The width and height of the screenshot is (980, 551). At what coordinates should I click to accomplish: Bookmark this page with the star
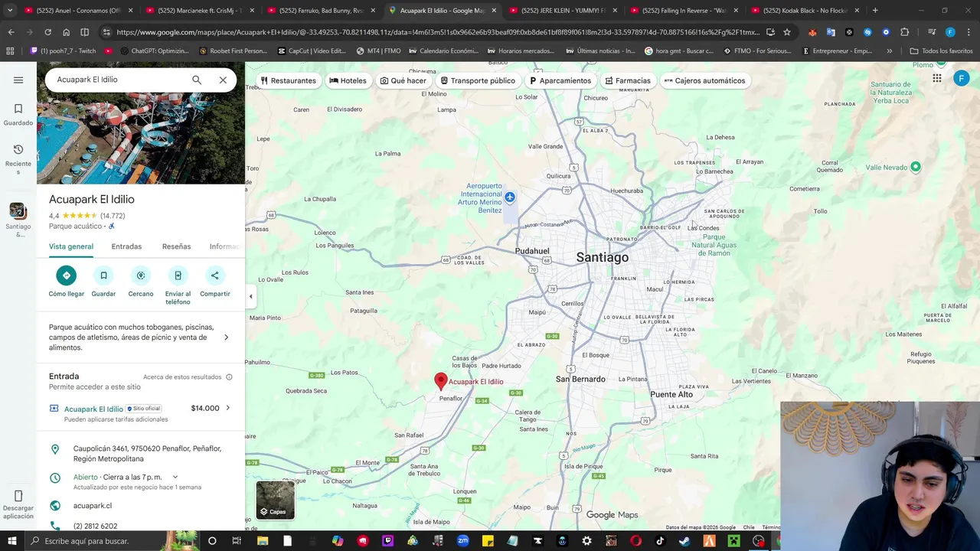(787, 32)
